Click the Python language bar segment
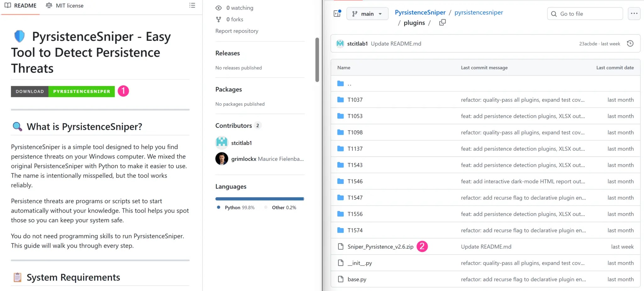The image size is (644, 291). pos(259,199)
